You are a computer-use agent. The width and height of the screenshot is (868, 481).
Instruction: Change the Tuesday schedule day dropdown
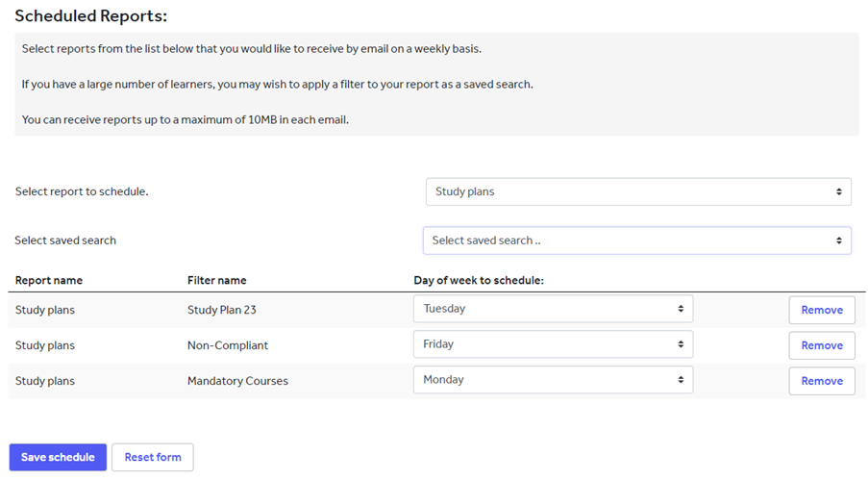tap(553, 309)
